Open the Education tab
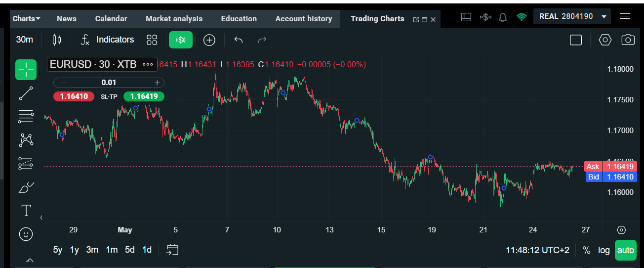The image size is (644, 268). click(239, 19)
